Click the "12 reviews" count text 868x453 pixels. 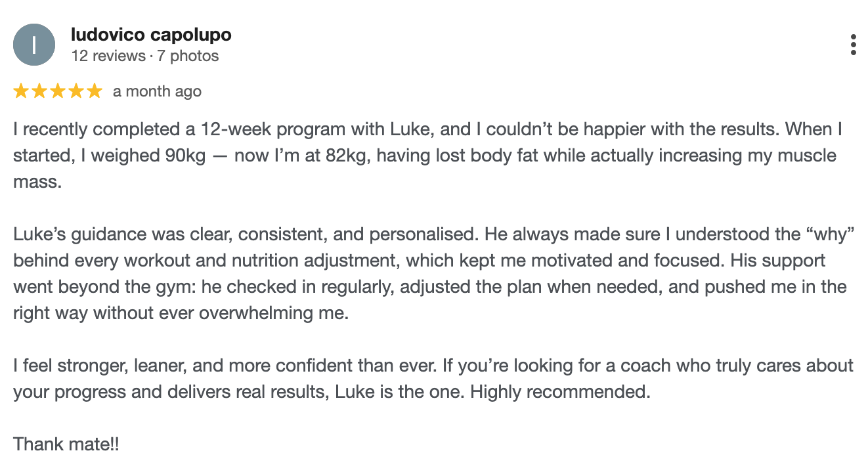point(108,56)
